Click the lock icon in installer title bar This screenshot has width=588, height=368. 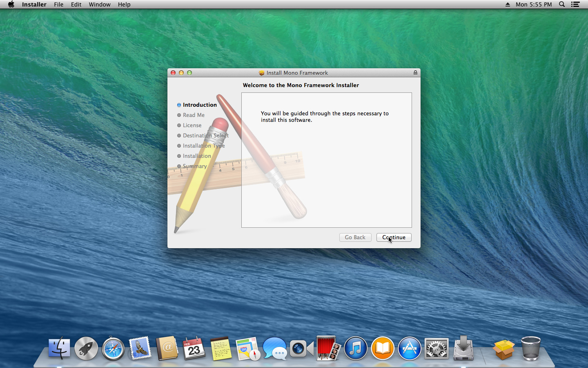click(x=415, y=73)
